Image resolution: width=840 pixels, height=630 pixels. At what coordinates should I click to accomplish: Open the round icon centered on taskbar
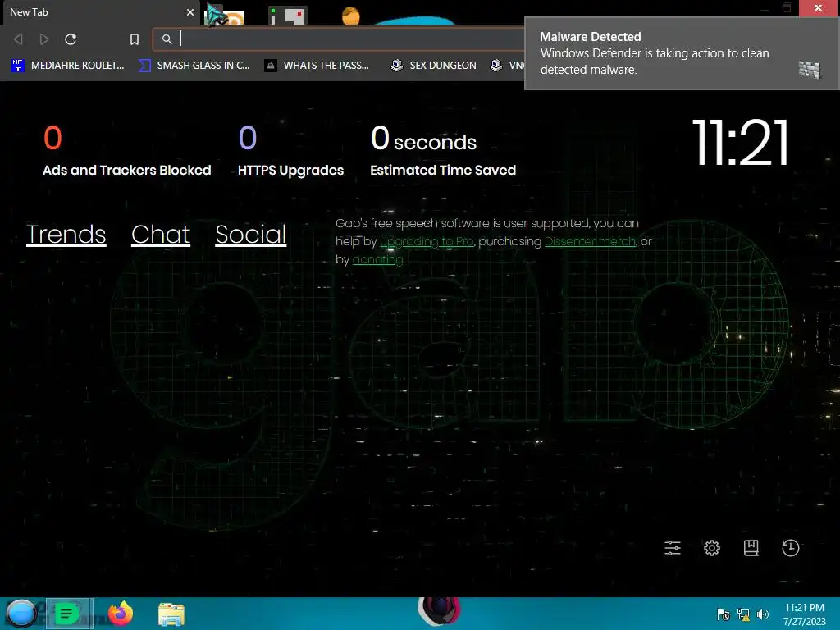[x=439, y=611]
